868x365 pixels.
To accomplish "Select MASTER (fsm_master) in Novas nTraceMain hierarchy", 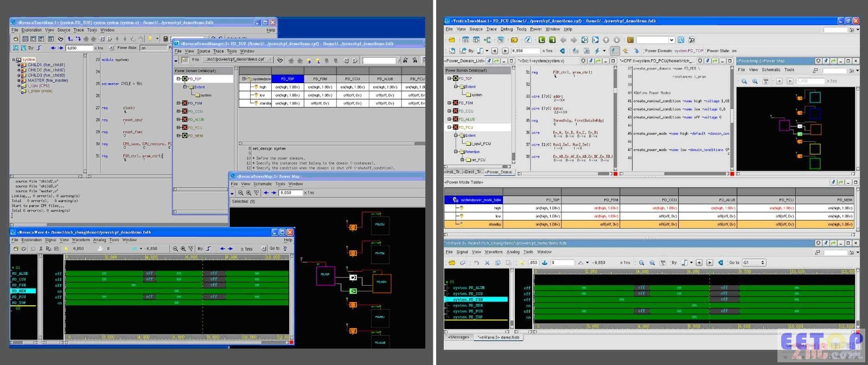I will (x=48, y=80).
